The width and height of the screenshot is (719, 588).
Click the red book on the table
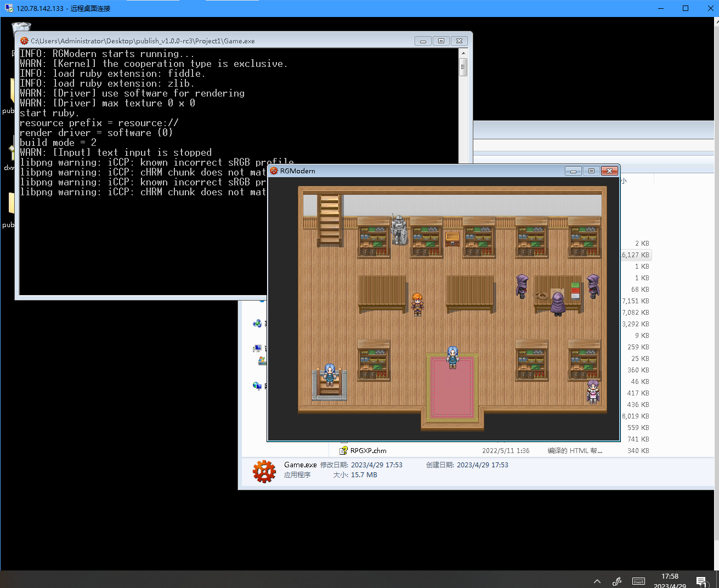(x=575, y=290)
